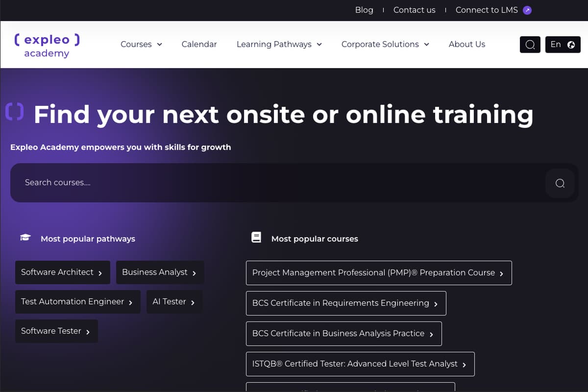
Task: Click the purple arrow icon beside Connect to LMS
Action: pos(527,10)
